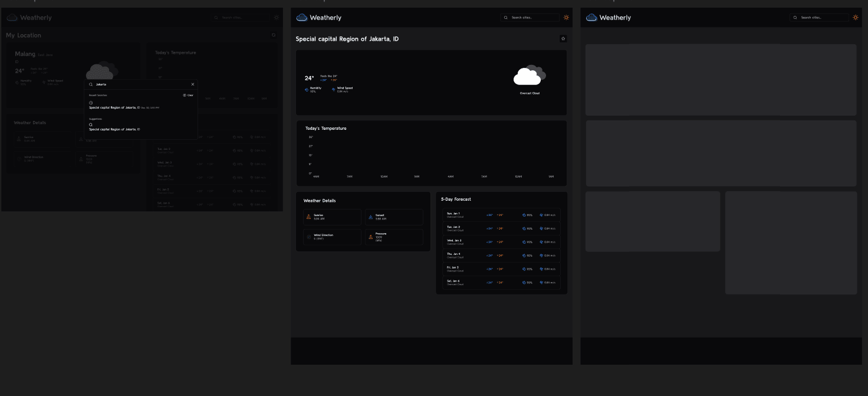The image size is (868, 396).
Task: Click the search magnifier icon in the header
Action: [x=505, y=17]
